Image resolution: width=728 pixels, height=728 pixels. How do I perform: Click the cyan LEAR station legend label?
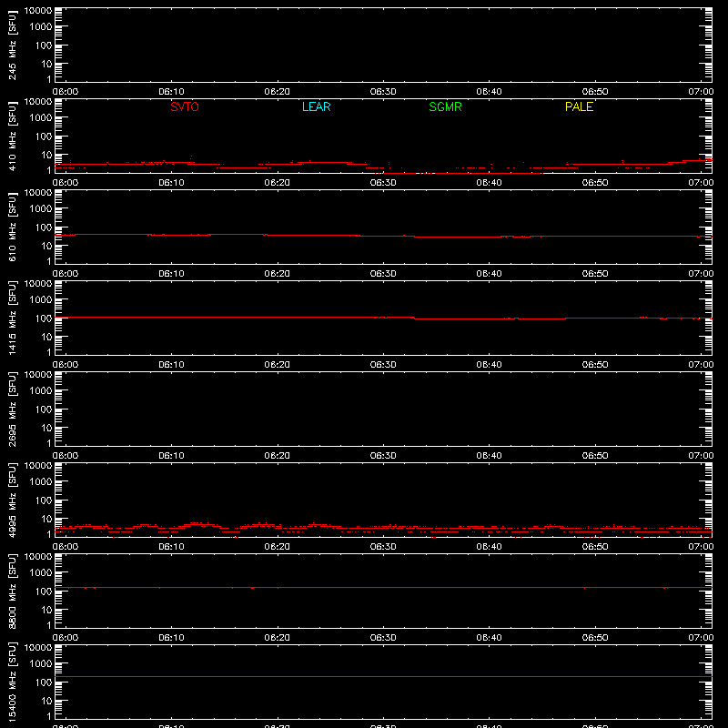tap(316, 106)
